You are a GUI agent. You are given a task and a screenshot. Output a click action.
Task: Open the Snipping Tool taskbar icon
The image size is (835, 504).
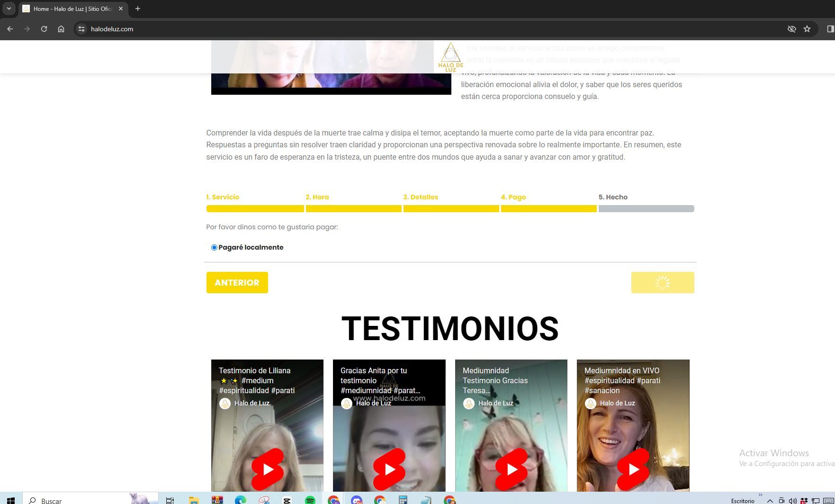[x=264, y=500]
